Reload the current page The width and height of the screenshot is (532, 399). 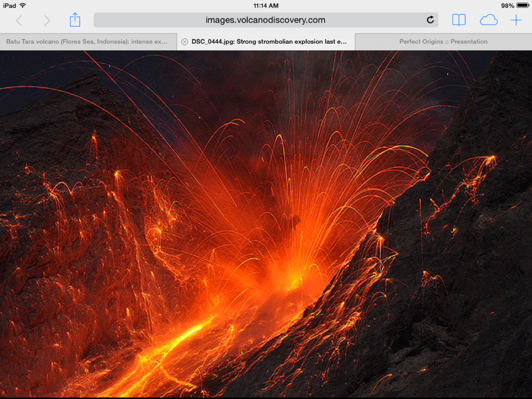(x=430, y=20)
